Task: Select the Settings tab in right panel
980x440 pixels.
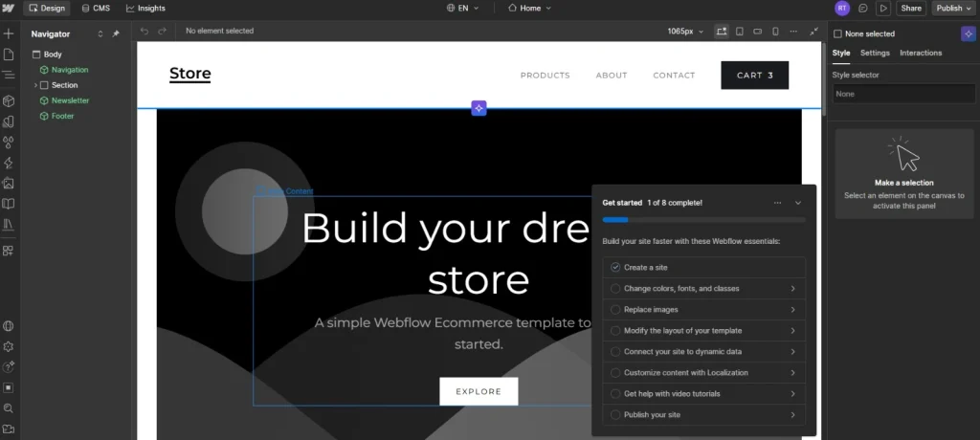Action: coord(875,54)
